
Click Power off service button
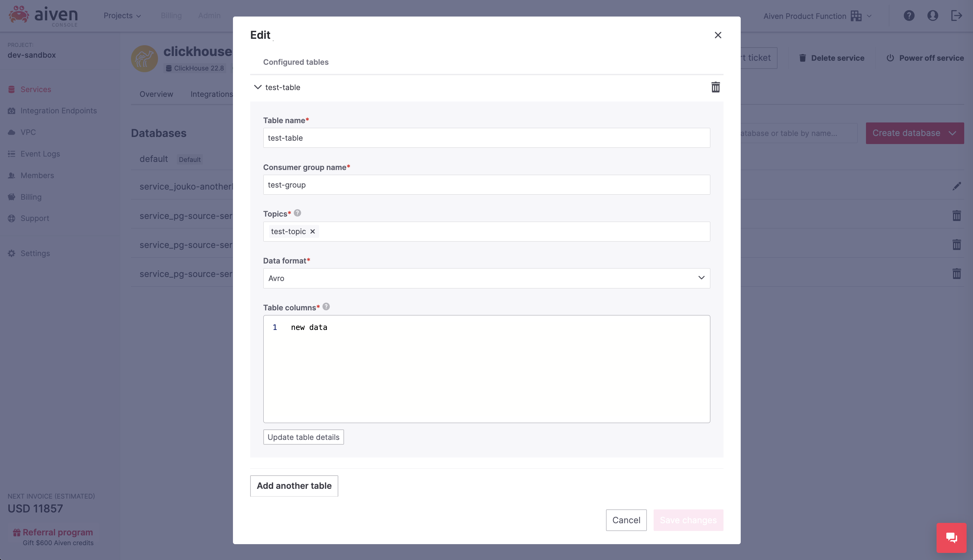(x=925, y=58)
